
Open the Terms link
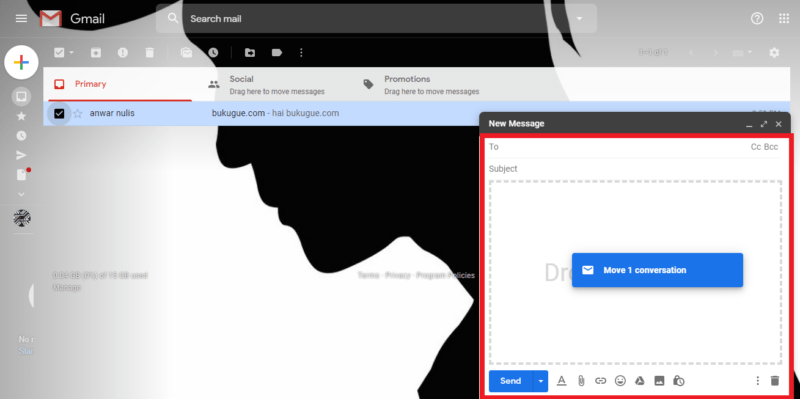click(x=368, y=276)
